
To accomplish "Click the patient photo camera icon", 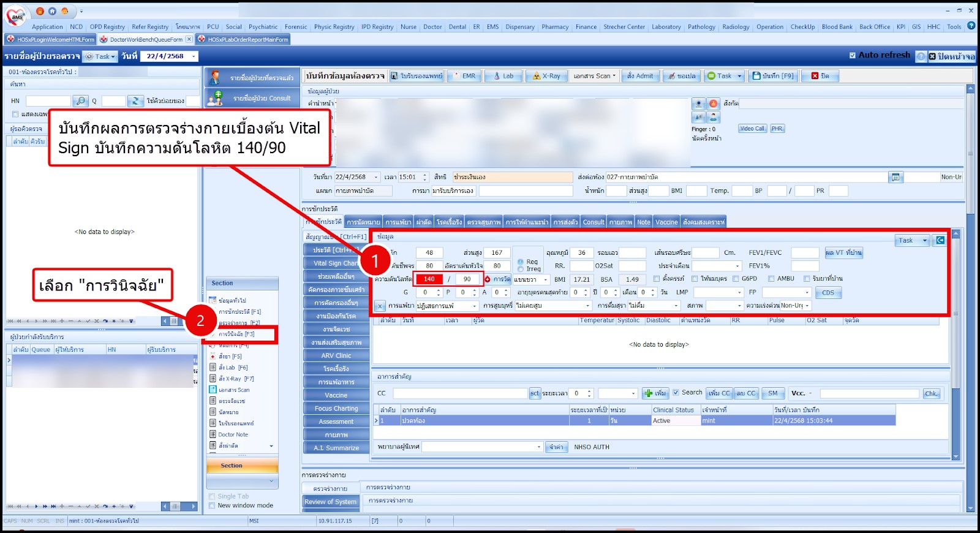I will click(698, 104).
